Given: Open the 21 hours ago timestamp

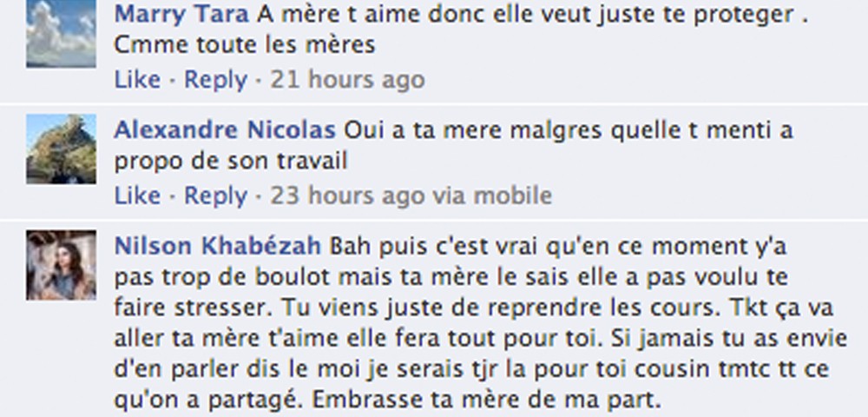Looking at the screenshot, I should pos(347,80).
